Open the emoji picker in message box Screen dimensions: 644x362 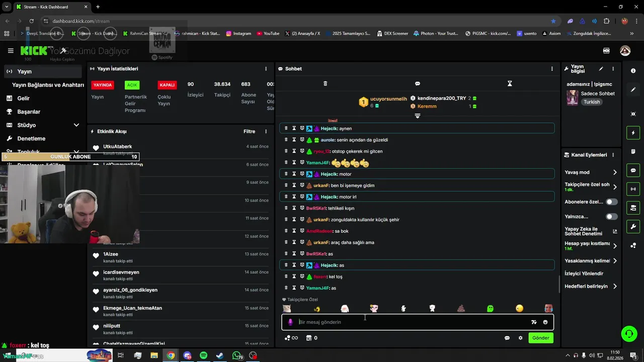coord(545,322)
